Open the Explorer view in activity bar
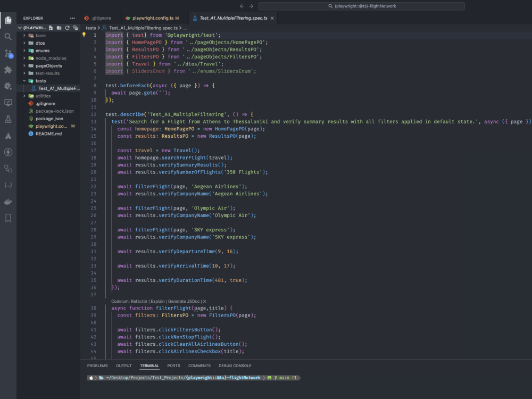The image size is (532, 399). 8,20
